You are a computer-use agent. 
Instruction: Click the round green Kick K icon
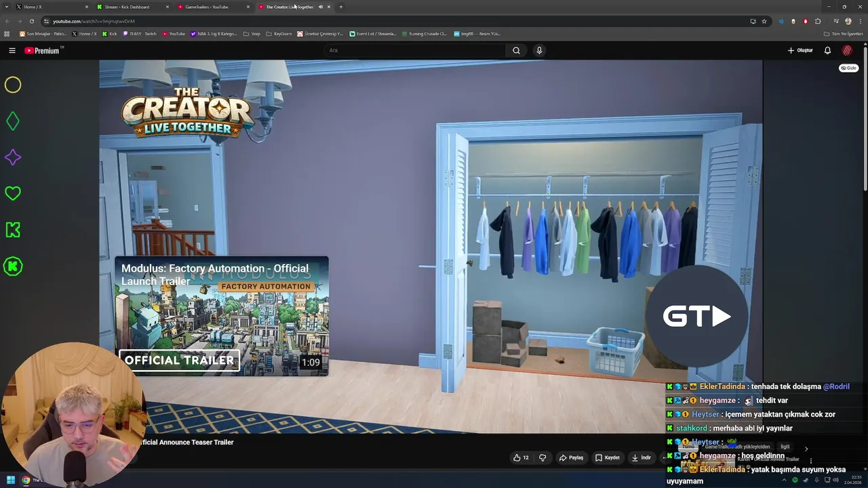13,266
